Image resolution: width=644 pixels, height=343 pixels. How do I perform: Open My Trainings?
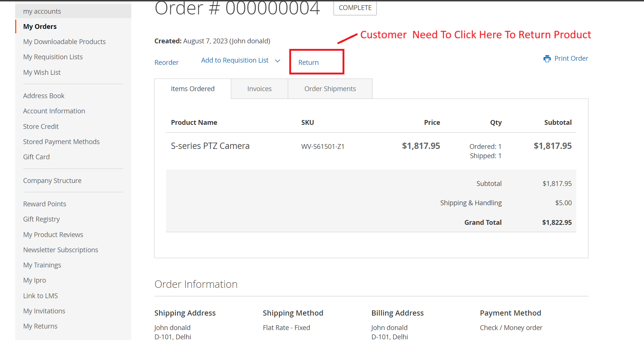pos(42,265)
